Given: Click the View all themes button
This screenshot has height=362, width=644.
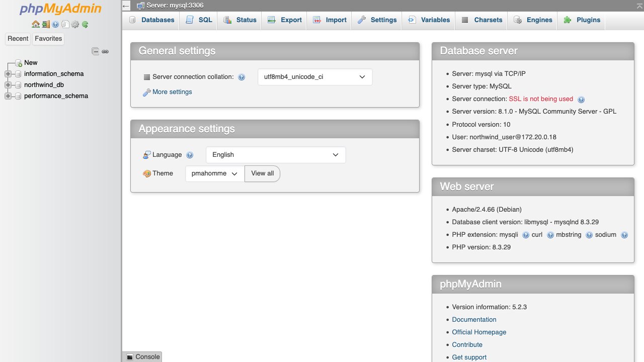Looking at the screenshot, I should [262, 173].
